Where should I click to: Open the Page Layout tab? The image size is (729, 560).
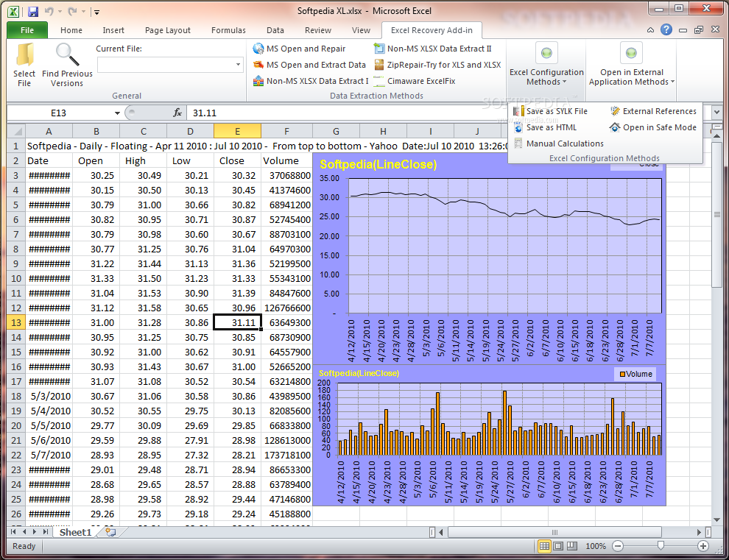[x=168, y=30]
